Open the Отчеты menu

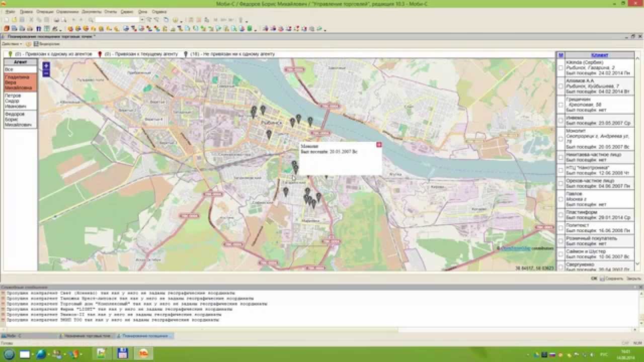click(x=111, y=12)
